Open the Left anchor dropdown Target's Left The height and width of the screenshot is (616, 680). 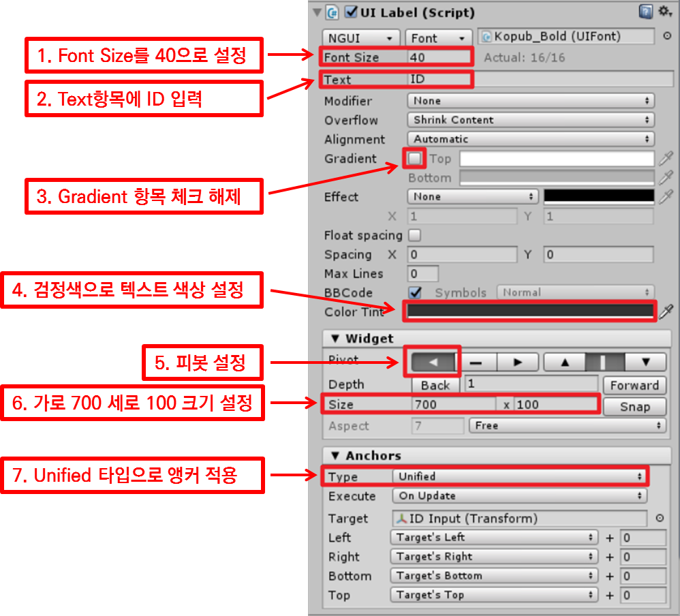(x=495, y=538)
